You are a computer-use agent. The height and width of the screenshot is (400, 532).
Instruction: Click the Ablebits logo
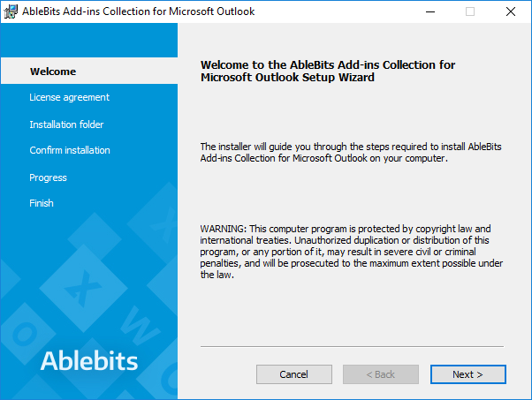pyautogui.click(x=89, y=360)
